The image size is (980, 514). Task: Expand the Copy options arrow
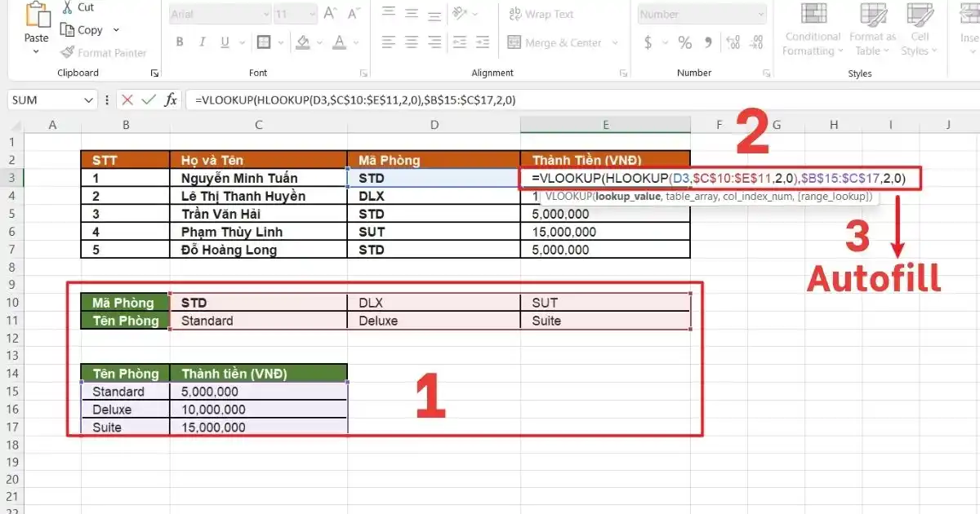[116, 30]
